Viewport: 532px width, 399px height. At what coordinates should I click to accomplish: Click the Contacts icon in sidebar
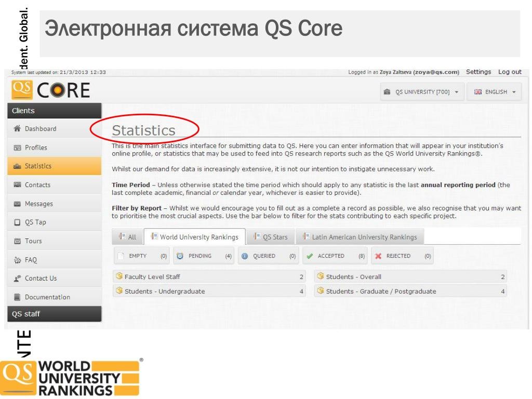[17, 184]
